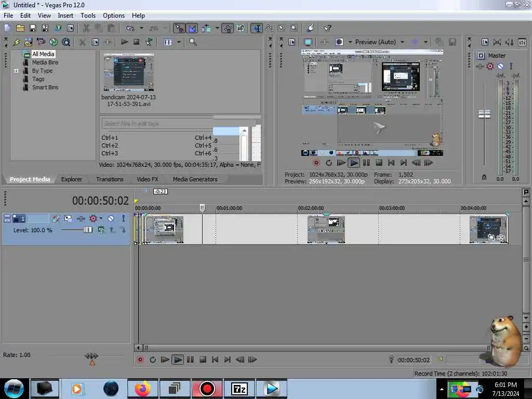Image resolution: width=532 pixels, height=399 pixels.
Task: Save the project with the disk icon
Action: 33,28
